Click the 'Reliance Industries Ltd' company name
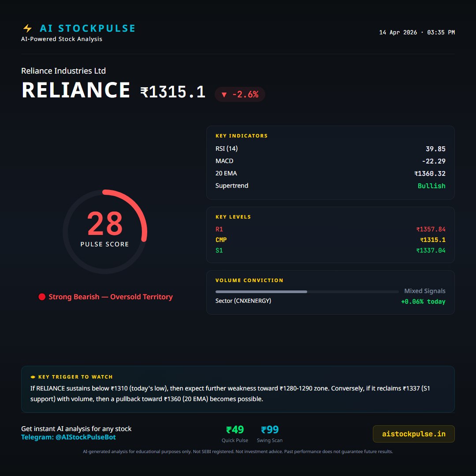The height and width of the screenshot is (476, 476). coord(63,71)
